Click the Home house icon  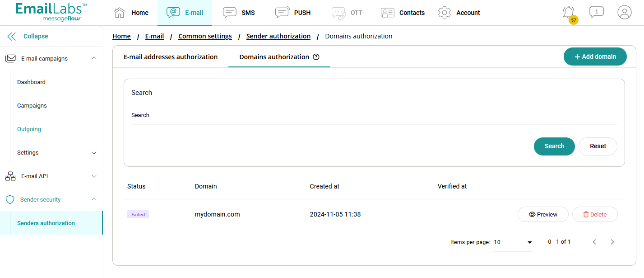tap(120, 13)
